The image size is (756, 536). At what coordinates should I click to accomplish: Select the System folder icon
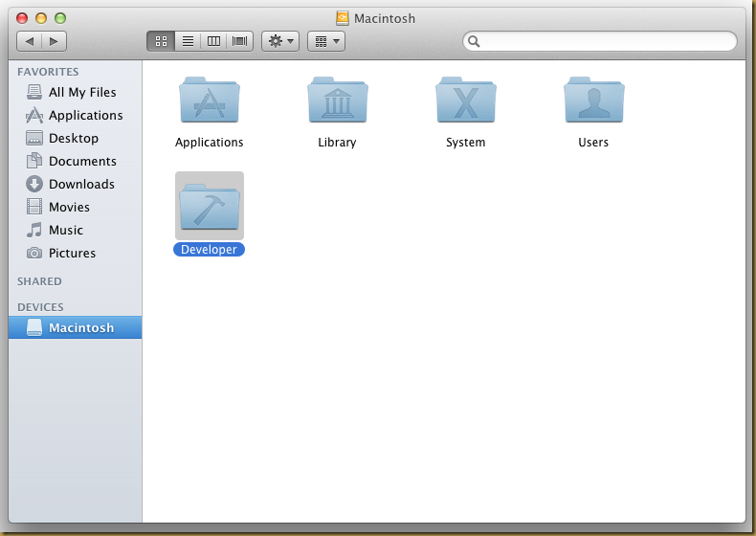466,100
